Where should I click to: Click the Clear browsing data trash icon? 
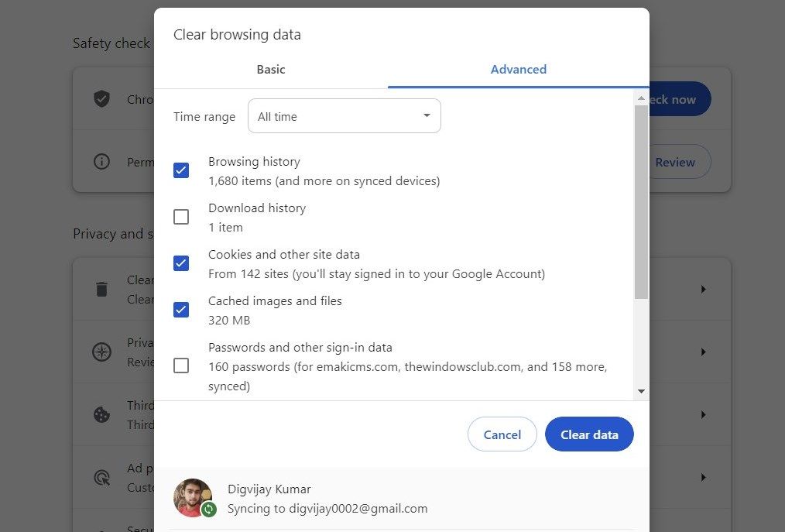pyautogui.click(x=101, y=289)
